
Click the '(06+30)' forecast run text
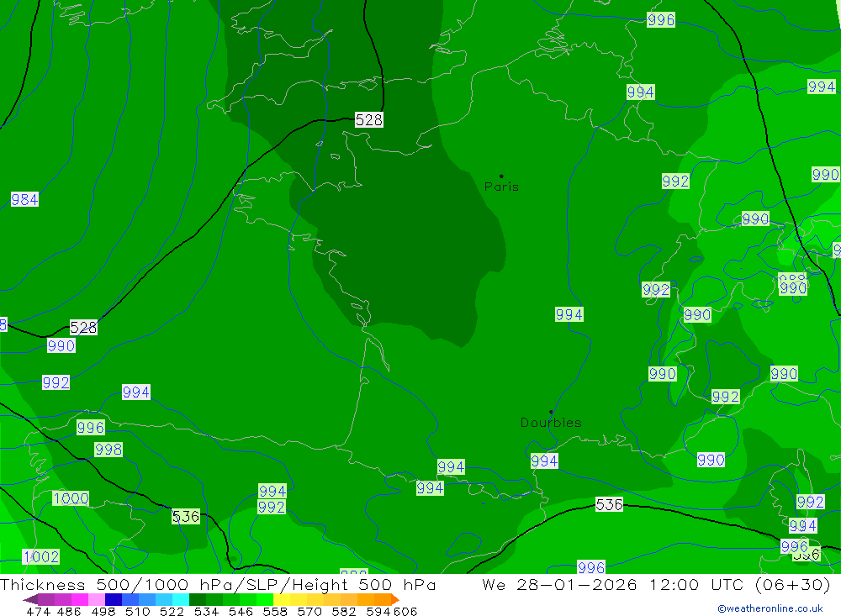tap(793, 584)
